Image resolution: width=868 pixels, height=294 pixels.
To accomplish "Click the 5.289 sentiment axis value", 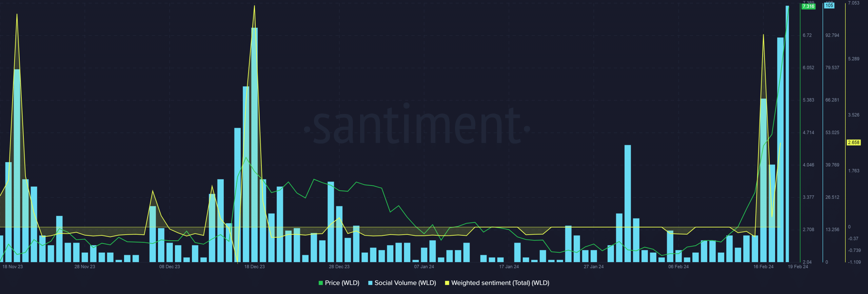I will pyautogui.click(x=854, y=59).
